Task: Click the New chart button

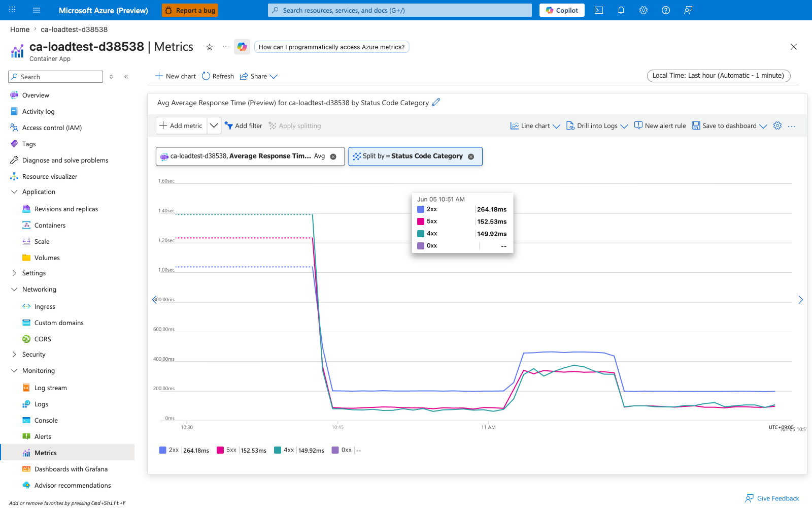Action: coord(175,76)
